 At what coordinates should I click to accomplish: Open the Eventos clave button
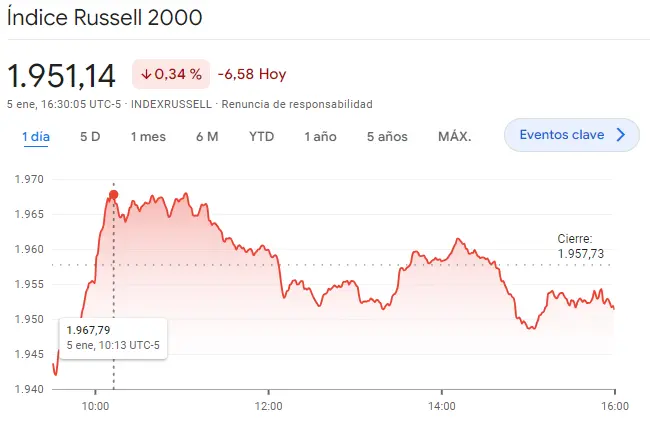(x=571, y=135)
